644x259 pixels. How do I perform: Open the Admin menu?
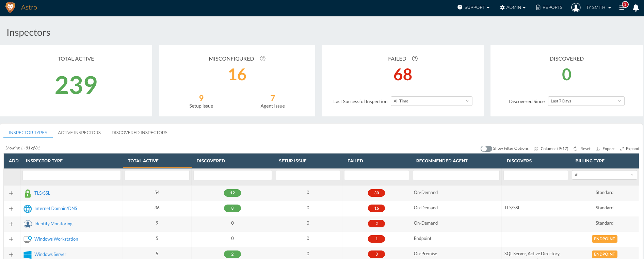pyautogui.click(x=513, y=7)
